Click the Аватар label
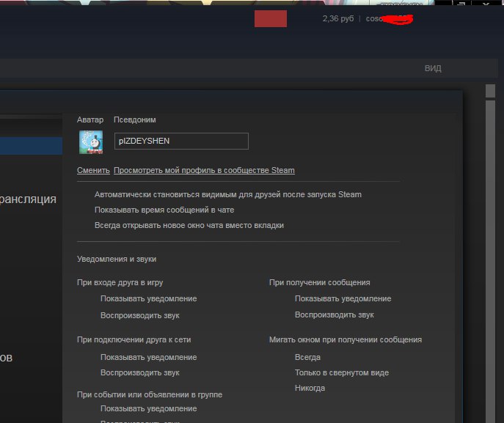This screenshot has height=423, width=504. pos(90,119)
